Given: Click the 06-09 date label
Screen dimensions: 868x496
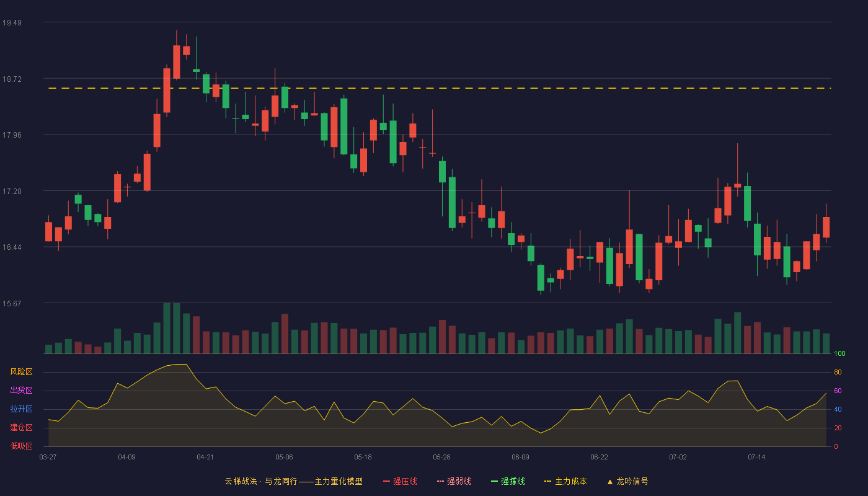Looking at the screenshot, I should (x=520, y=457).
